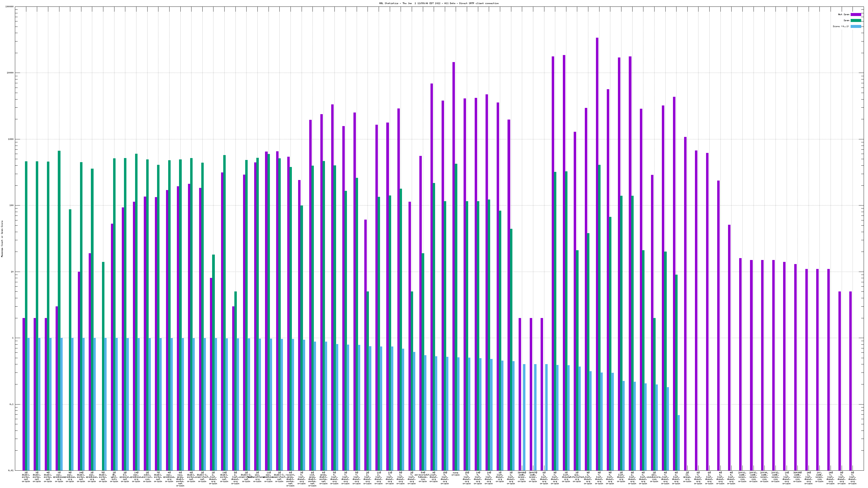Image resolution: width=868 pixels, height=488 pixels.
Task: Click the 'Spam' legend label
Action: (846, 21)
